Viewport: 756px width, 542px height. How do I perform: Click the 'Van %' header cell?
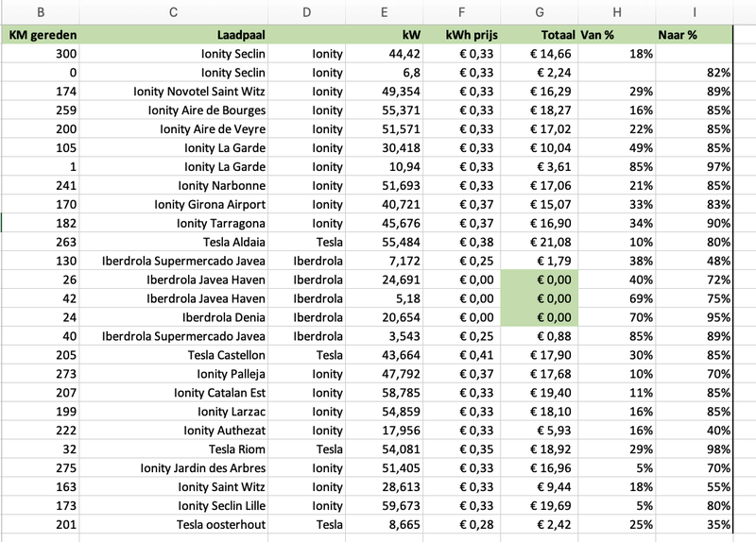[617, 35]
